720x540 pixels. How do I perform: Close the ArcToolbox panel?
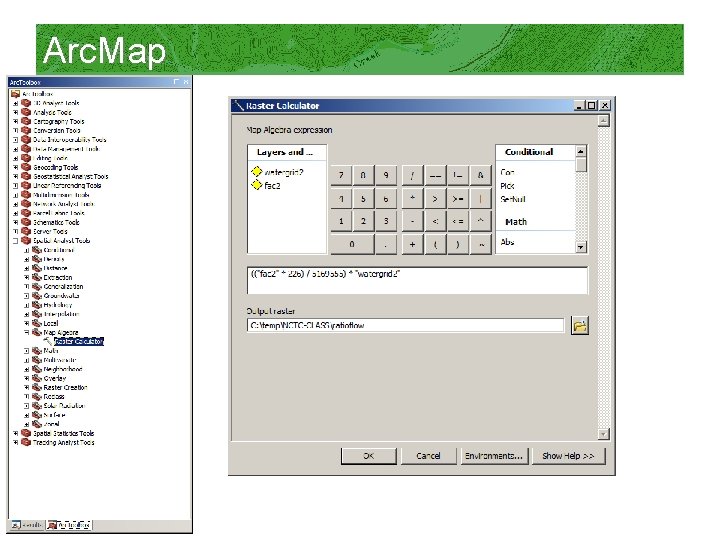(186, 82)
